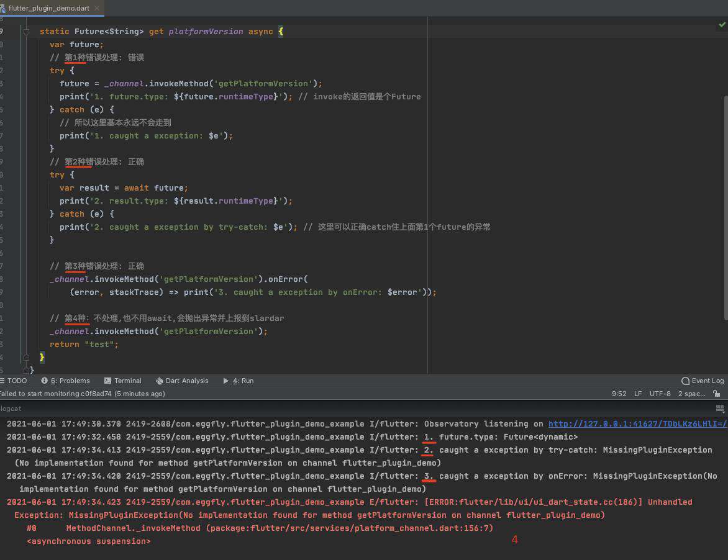The width and height of the screenshot is (728, 560).
Task: Click the '<asynchronous suspension>' log line
Action: pos(89,541)
